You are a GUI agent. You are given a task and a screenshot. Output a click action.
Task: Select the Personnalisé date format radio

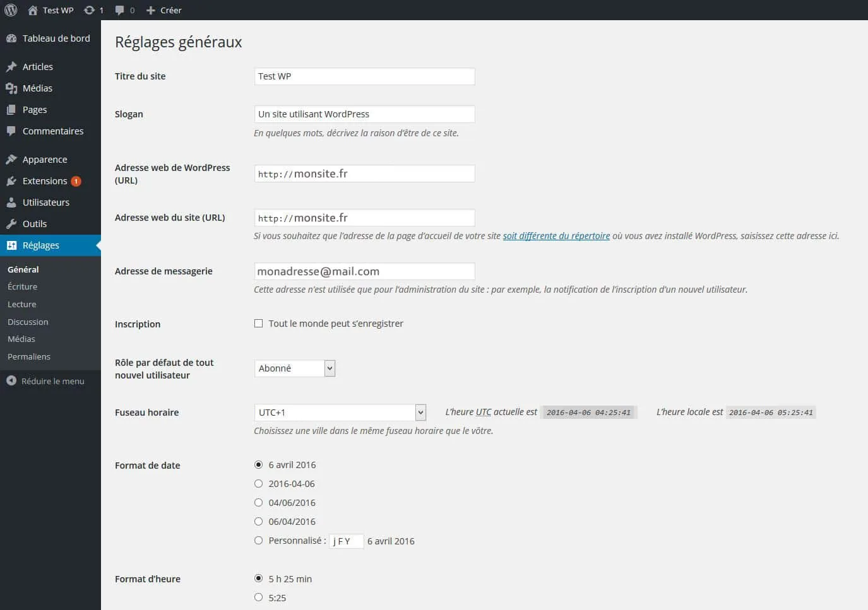click(258, 541)
